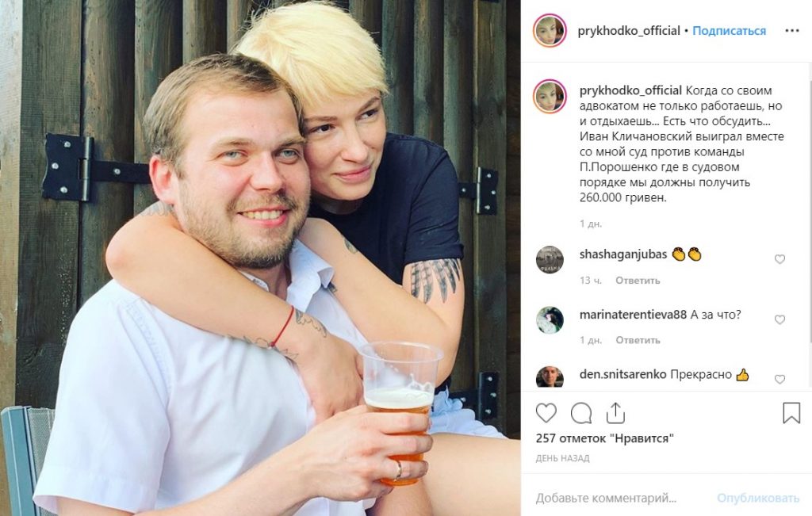Focus the Добавьте комментарий input field

622,498
